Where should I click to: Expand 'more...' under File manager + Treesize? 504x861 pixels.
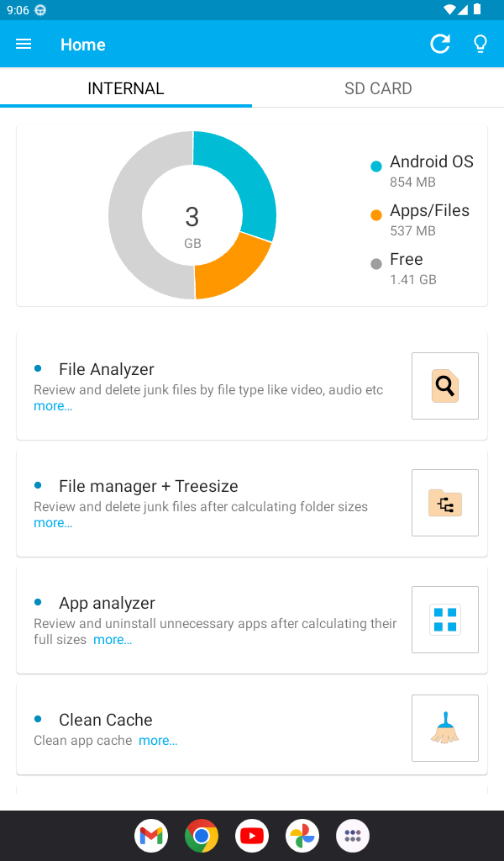pyautogui.click(x=53, y=523)
